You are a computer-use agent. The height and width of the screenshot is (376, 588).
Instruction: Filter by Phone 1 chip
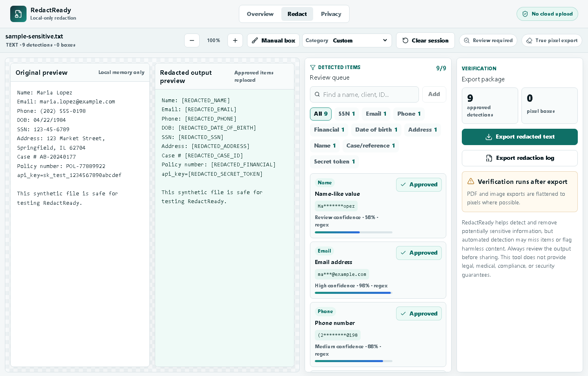tap(409, 114)
